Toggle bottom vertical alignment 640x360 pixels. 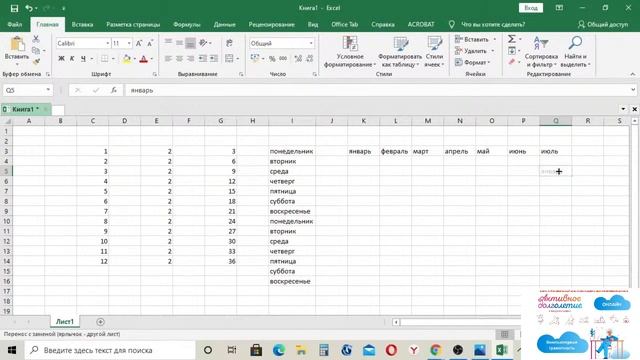(x=190, y=43)
